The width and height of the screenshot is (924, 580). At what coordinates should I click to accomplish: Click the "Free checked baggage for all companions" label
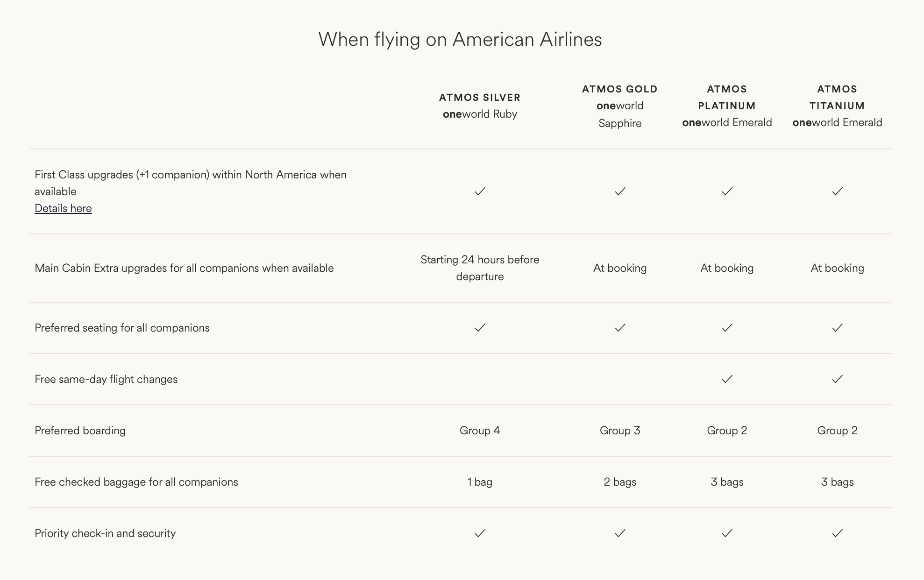[x=136, y=482]
